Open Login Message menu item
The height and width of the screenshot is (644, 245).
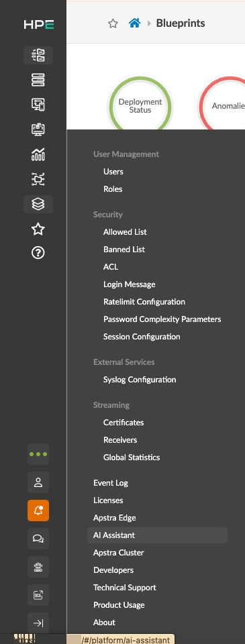click(x=130, y=284)
